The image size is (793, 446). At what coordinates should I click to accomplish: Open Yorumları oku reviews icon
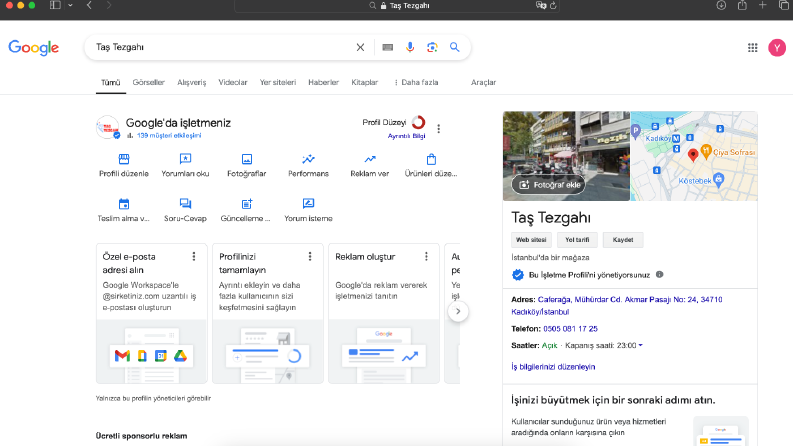185,159
